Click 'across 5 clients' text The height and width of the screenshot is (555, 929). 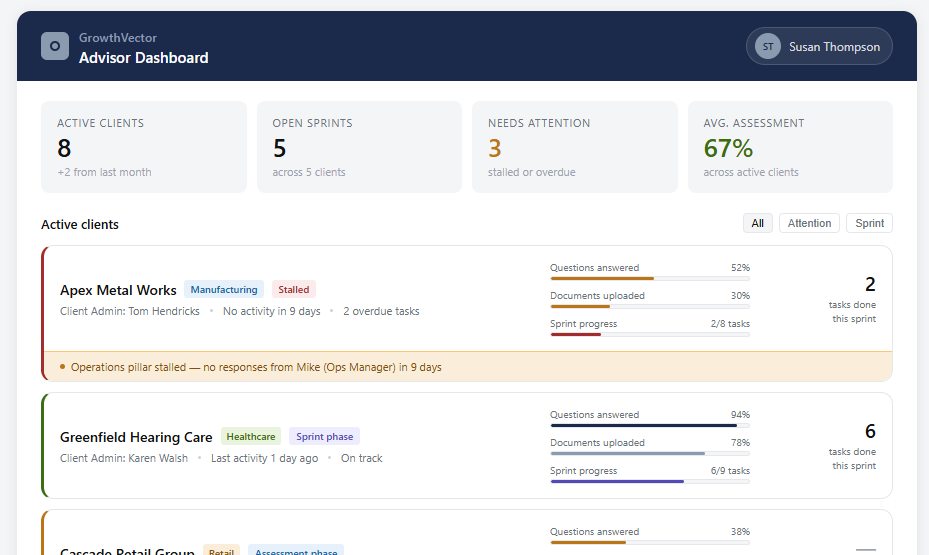pyautogui.click(x=309, y=172)
